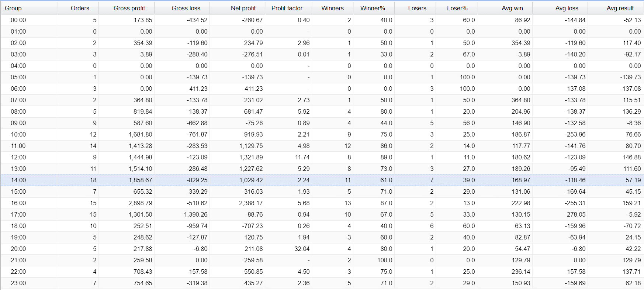Click gross profit value 1,681.80
Image resolution: width=644 pixels, height=290 pixels.
(140, 134)
